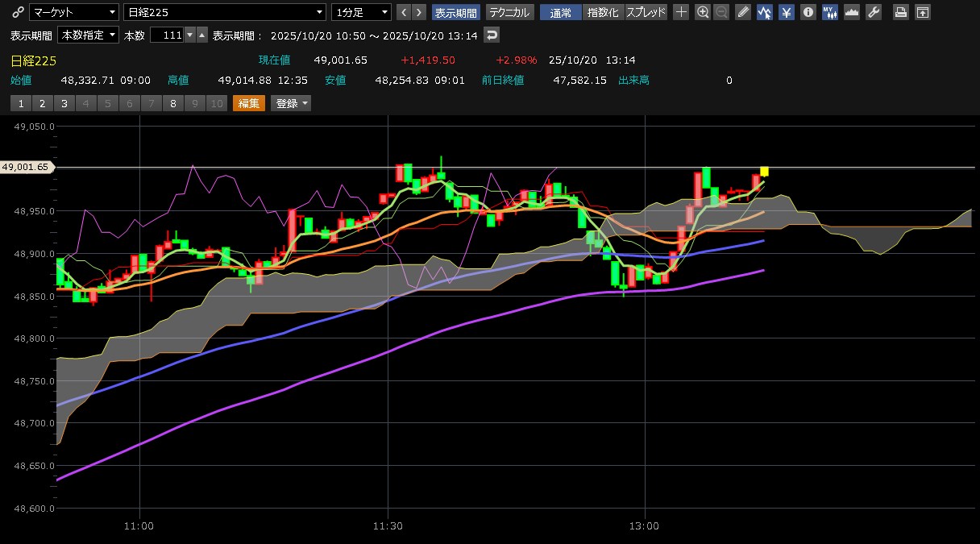Switch chart mode to 指数化
The height and width of the screenshot is (544, 980).
point(604,12)
